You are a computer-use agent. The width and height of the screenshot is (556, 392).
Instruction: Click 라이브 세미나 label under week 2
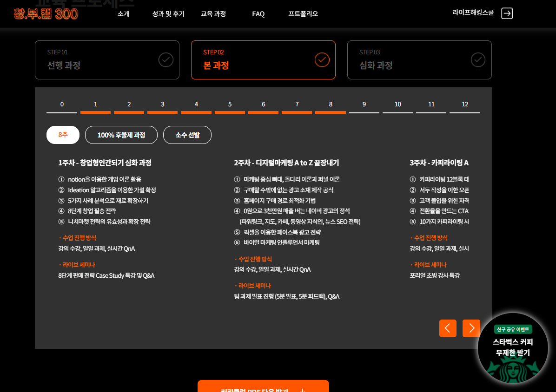255,286
